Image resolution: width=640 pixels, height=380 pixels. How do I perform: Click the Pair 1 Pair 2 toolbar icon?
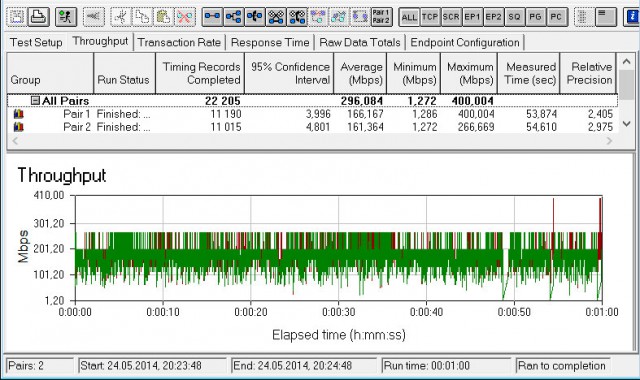(381, 17)
